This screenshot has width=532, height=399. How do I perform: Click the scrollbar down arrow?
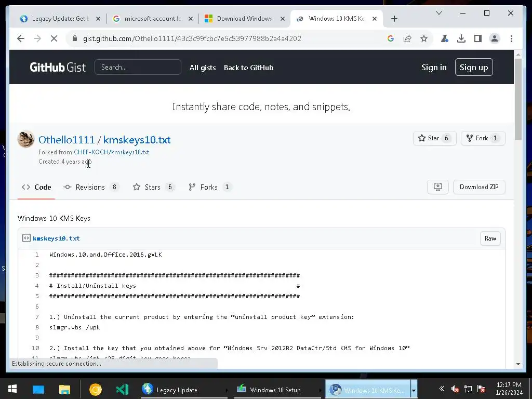[x=518, y=364]
